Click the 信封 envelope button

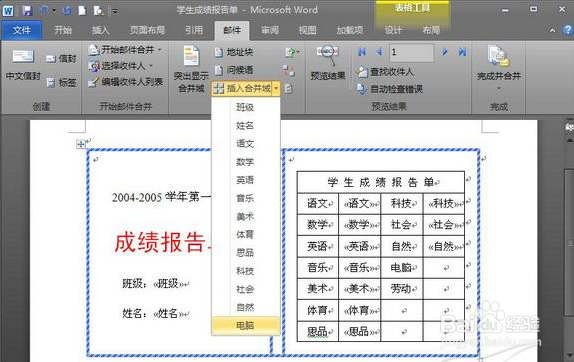61,59
